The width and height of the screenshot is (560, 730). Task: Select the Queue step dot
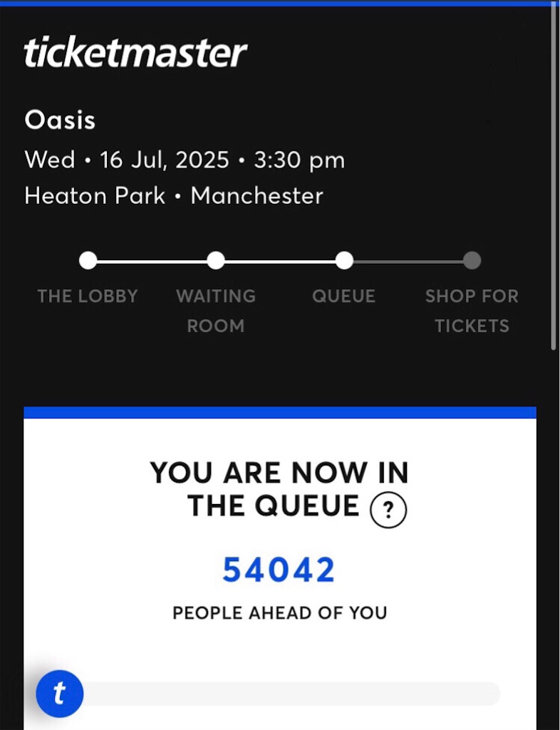pos(344,260)
